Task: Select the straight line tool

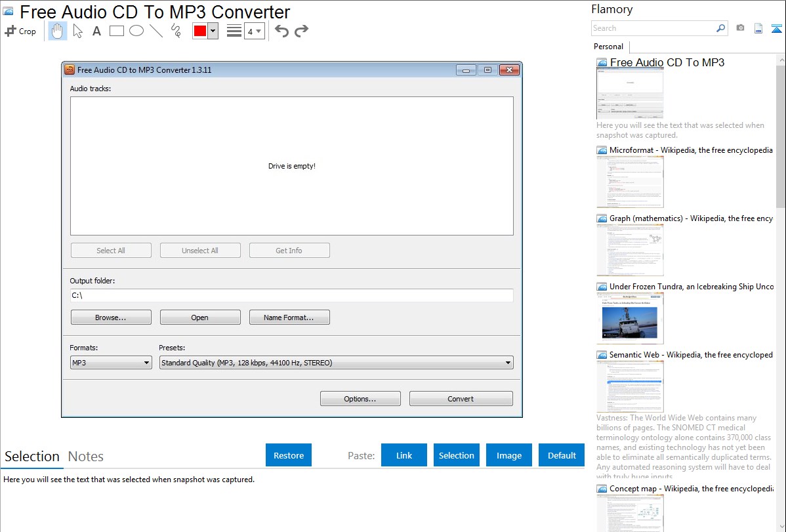Action: pyautogui.click(x=156, y=31)
